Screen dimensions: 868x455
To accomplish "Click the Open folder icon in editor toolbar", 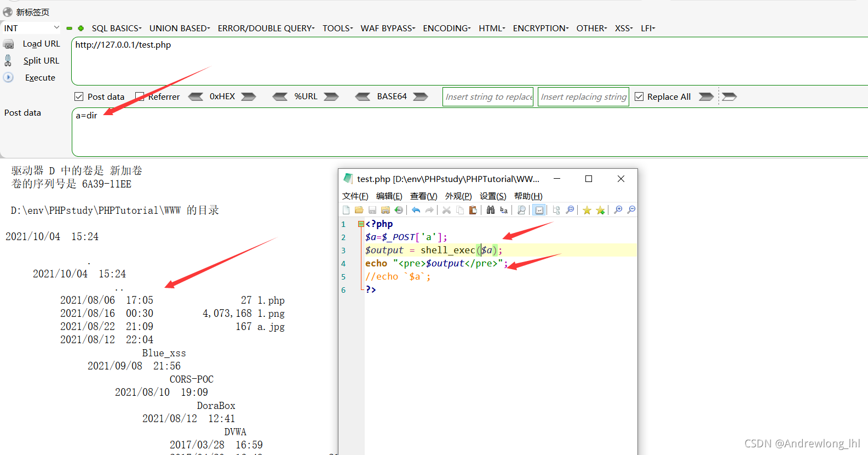I will pyautogui.click(x=359, y=210).
